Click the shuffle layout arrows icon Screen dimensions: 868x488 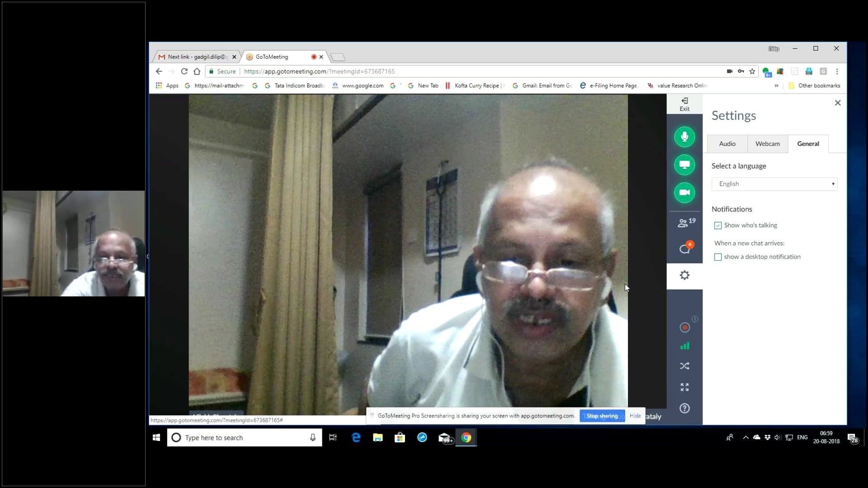684,366
